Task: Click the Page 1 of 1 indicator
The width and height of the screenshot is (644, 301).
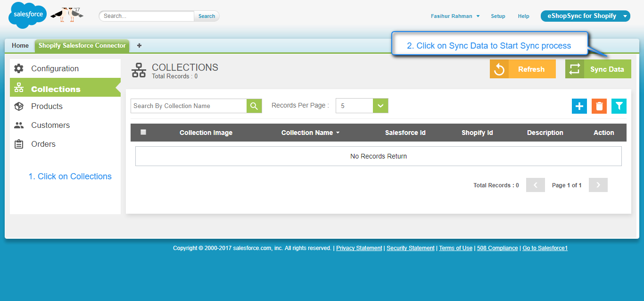Action: click(x=567, y=185)
